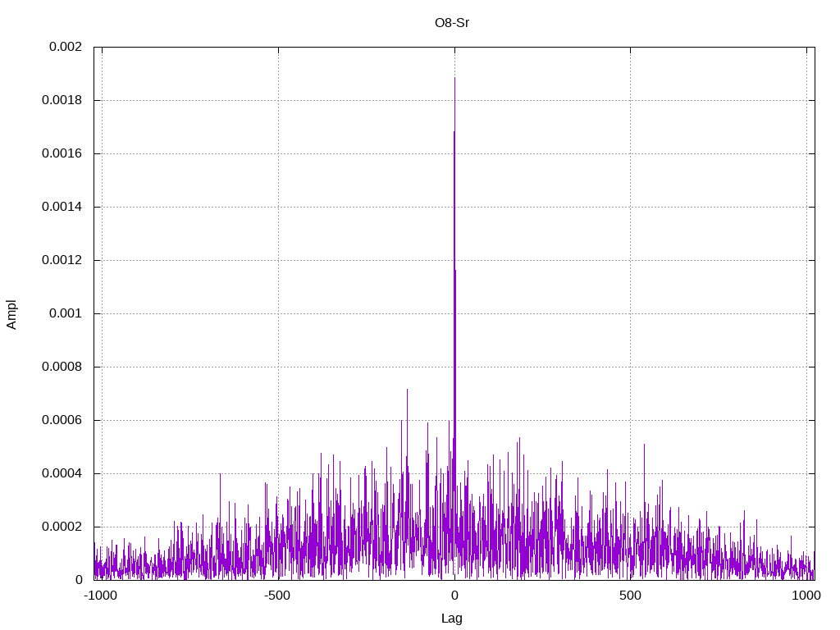The height and width of the screenshot is (630, 840).
Task: Click the y-axis tick value 0.0008
Action: pyautogui.click(x=62, y=367)
